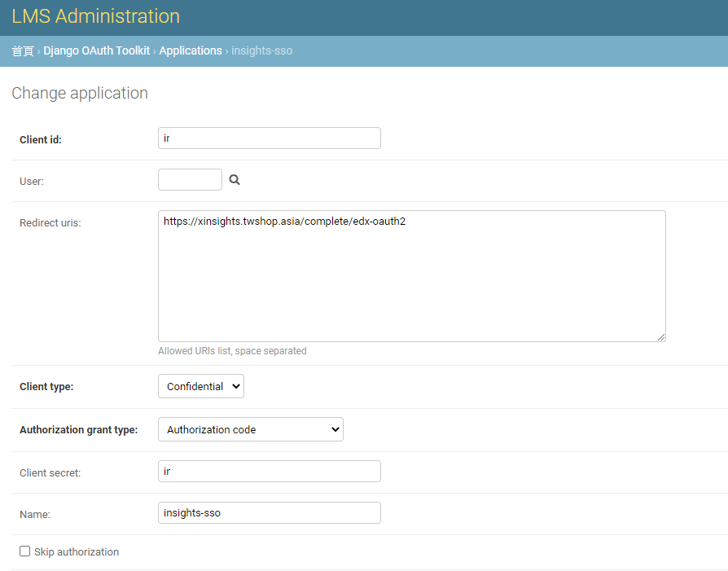728x571 pixels.
Task: Enable the Skip authorization checkbox
Action: click(x=25, y=551)
